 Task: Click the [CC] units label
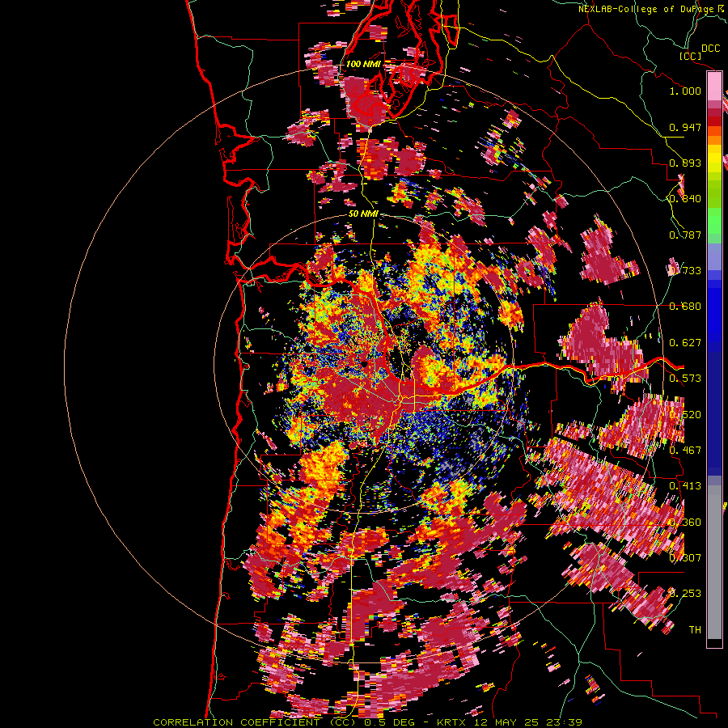click(690, 56)
